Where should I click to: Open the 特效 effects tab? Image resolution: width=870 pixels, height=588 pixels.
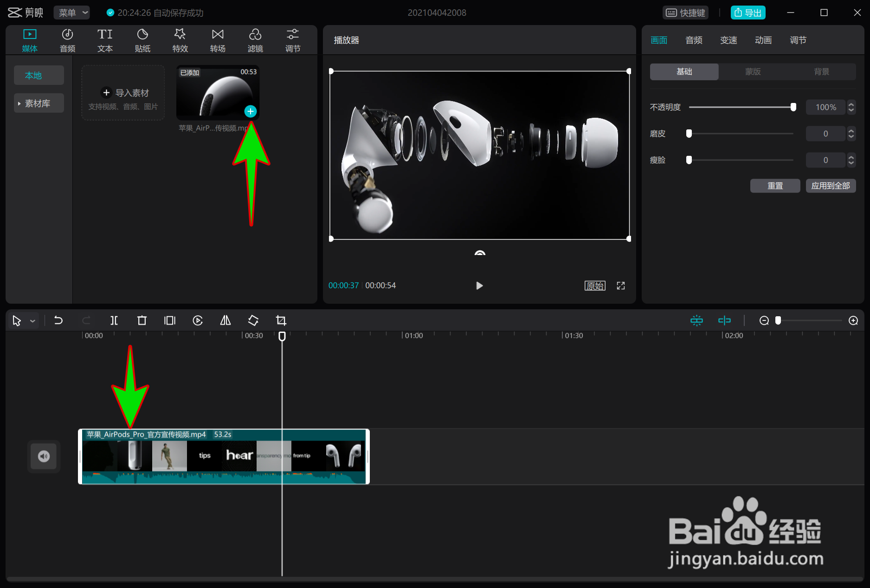tap(180, 40)
